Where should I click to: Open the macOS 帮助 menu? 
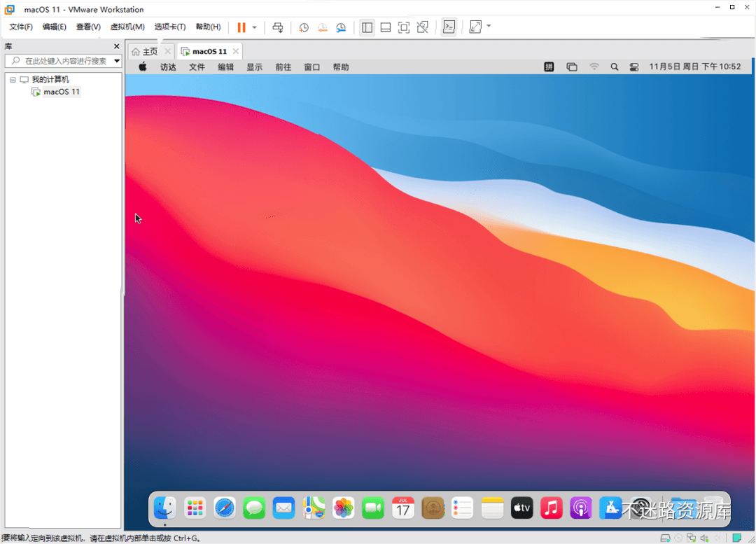tap(341, 67)
